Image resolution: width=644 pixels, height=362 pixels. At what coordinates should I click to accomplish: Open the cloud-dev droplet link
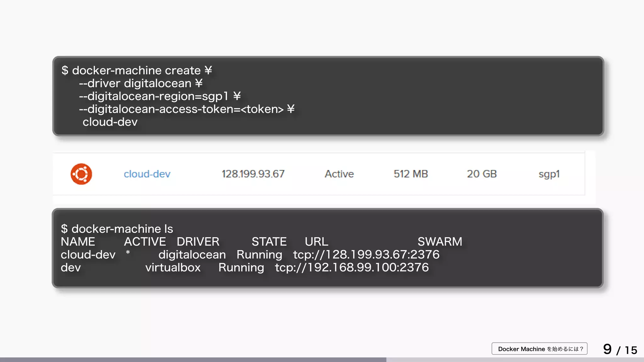pyautogui.click(x=147, y=174)
